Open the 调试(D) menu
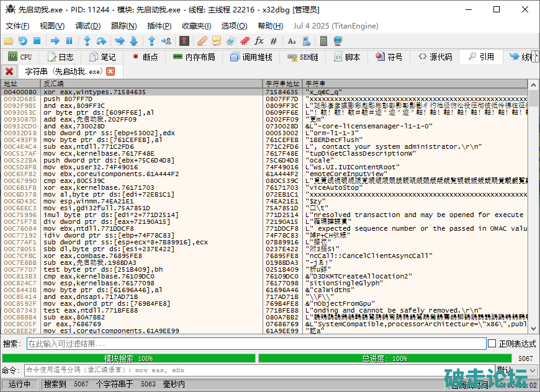Viewport: 540px width, 392px height. click(88, 26)
